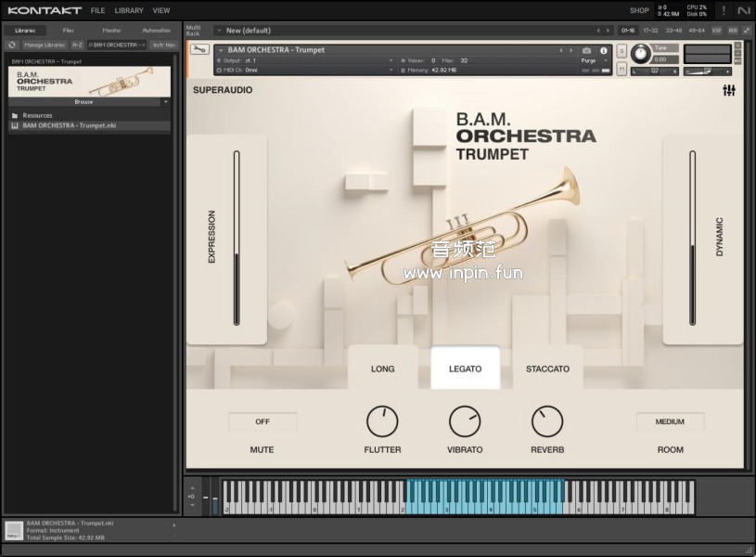
Task: Open the VIEW menu
Action: pyautogui.click(x=161, y=10)
